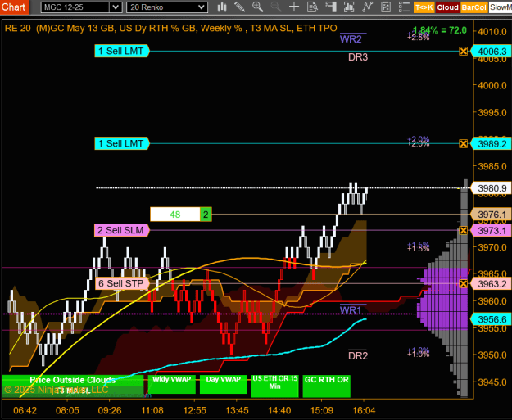The width and height of the screenshot is (512, 420).
Task: Select the drawing tools pencil icon
Action: 240,7
